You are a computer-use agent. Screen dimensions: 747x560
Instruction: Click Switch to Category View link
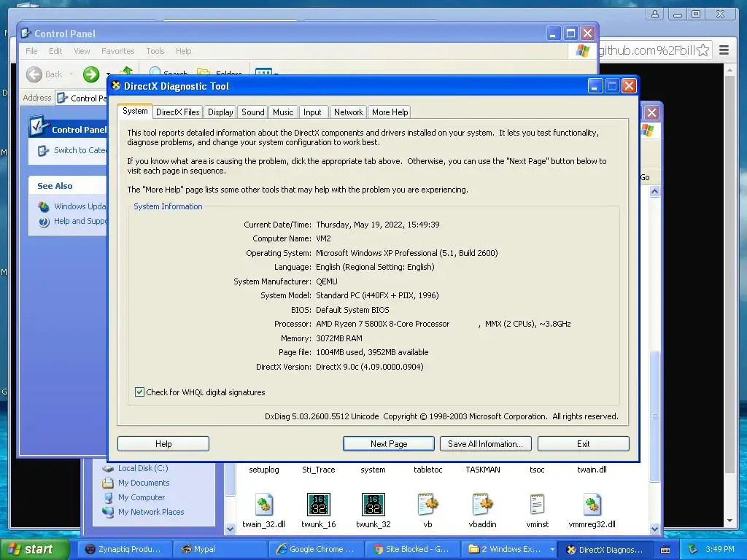[x=80, y=150]
